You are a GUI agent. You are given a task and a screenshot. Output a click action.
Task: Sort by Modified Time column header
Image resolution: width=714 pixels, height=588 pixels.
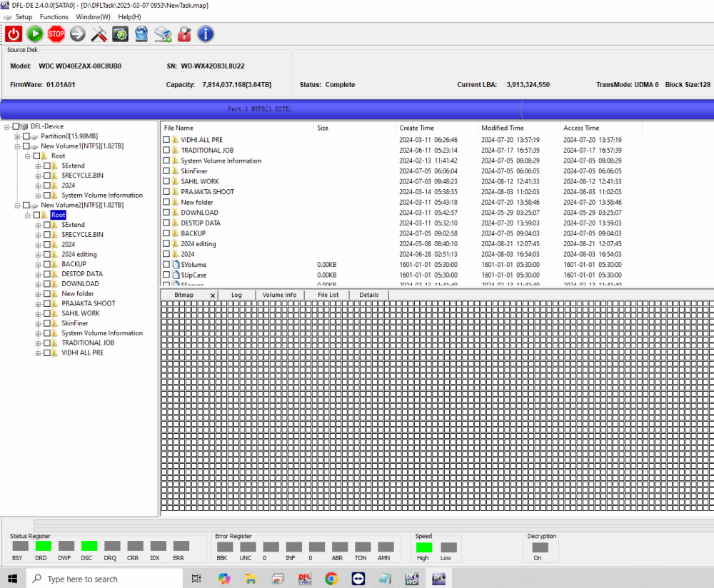[x=519, y=128]
